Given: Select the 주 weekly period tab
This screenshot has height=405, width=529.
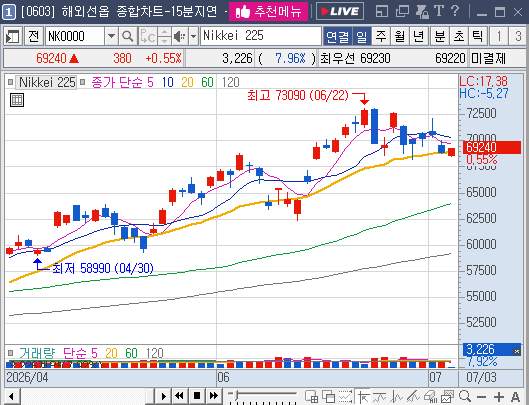Looking at the screenshot, I should click(381, 36).
